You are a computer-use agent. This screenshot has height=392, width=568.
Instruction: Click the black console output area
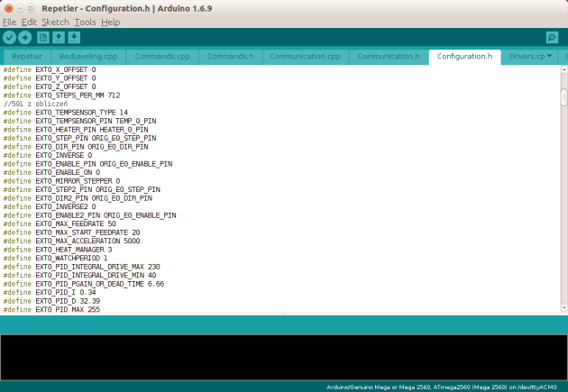284,357
